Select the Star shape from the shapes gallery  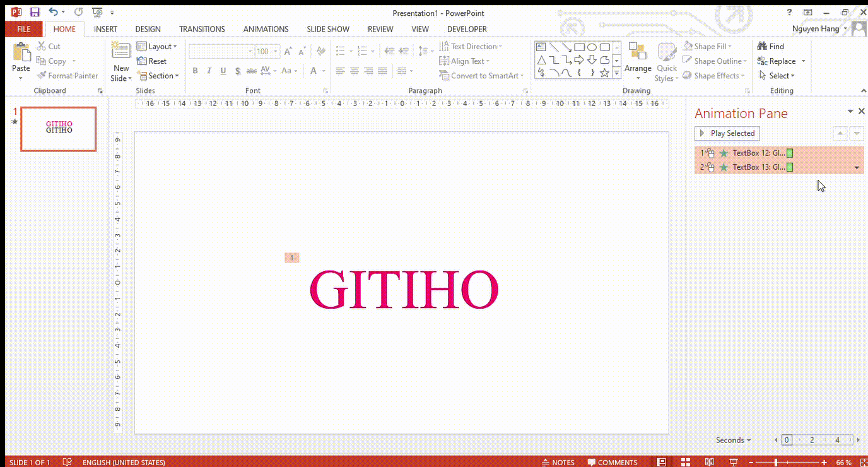click(x=604, y=73)
